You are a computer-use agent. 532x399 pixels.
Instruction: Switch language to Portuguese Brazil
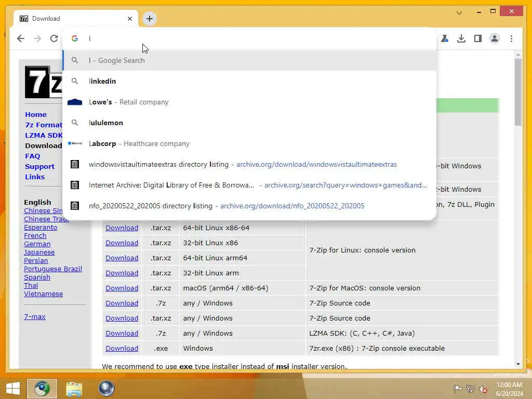pos(52,269)
